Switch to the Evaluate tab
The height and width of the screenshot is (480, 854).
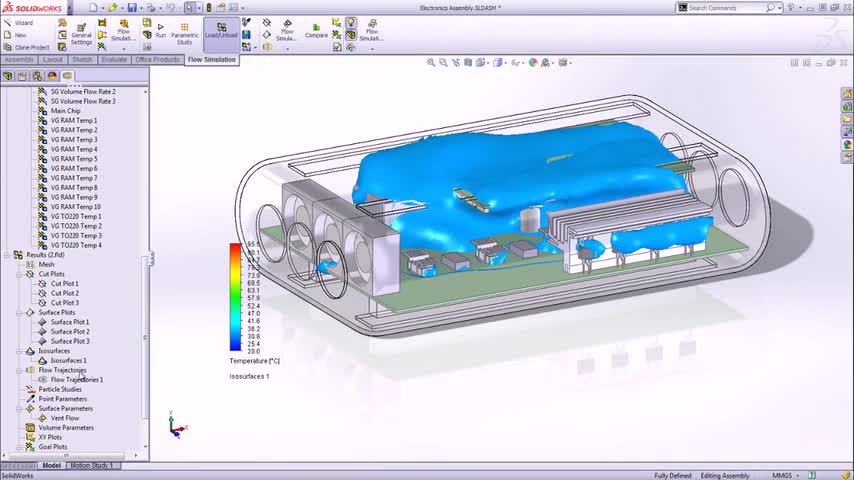[114, 59]
